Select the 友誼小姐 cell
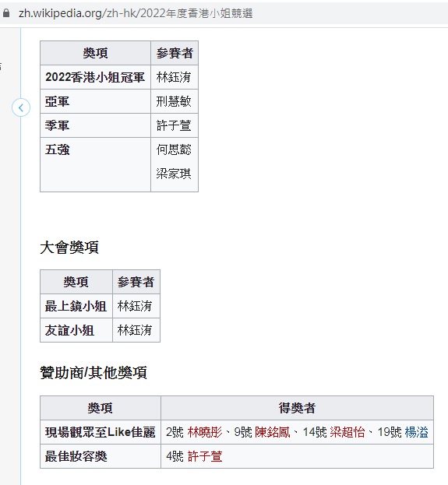 coord(76,330)
